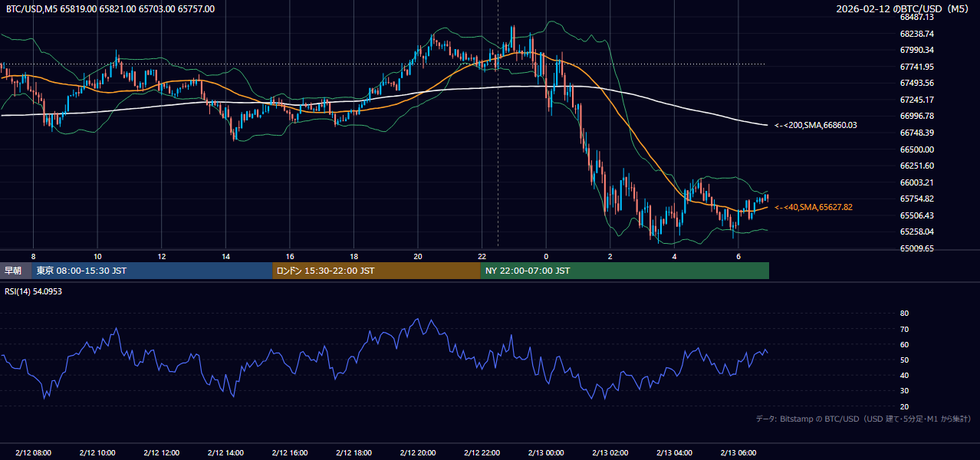980x460 pixels.
Task: Click the ロンドン 15:30-22:00 JST session bar
Action: click(377, 271)
